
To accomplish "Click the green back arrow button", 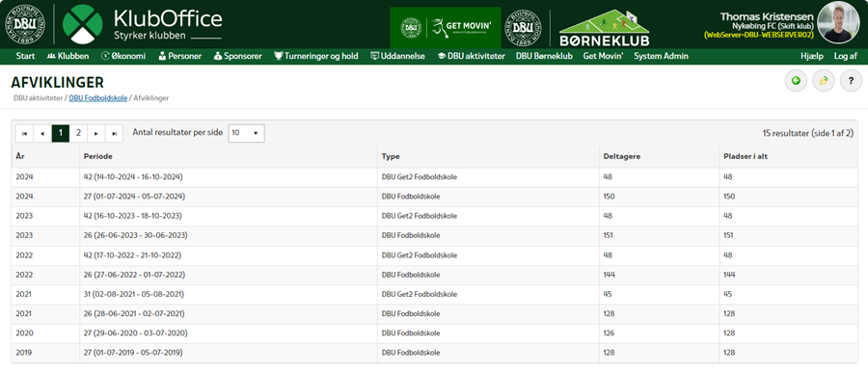I will 796,81.
